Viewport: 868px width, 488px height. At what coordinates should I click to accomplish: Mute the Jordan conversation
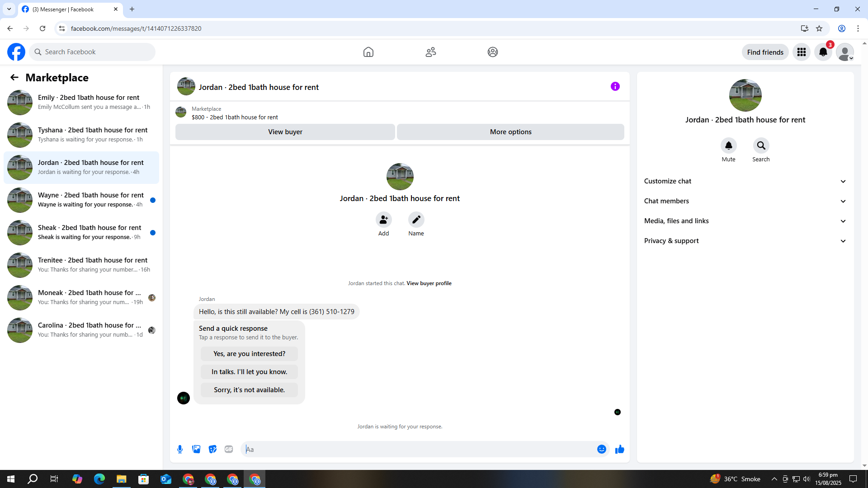(x=728, y=145)
